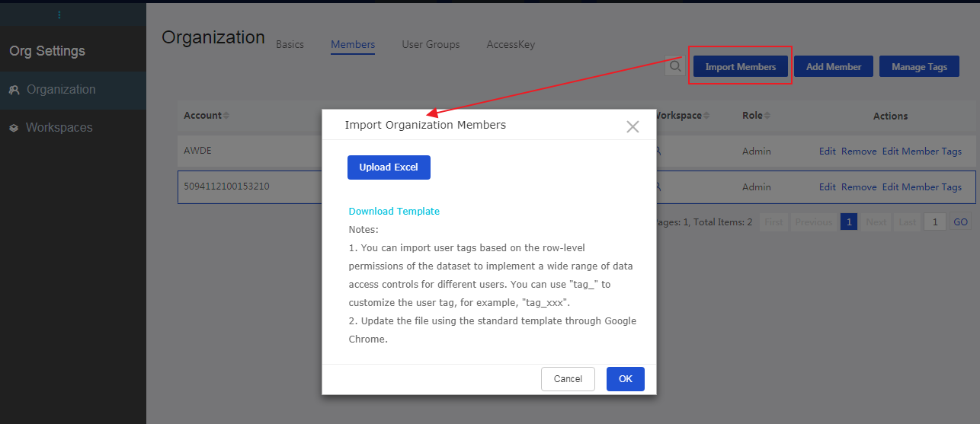Open the User Groups tab
980x424 pixels.
pos(431,44)
